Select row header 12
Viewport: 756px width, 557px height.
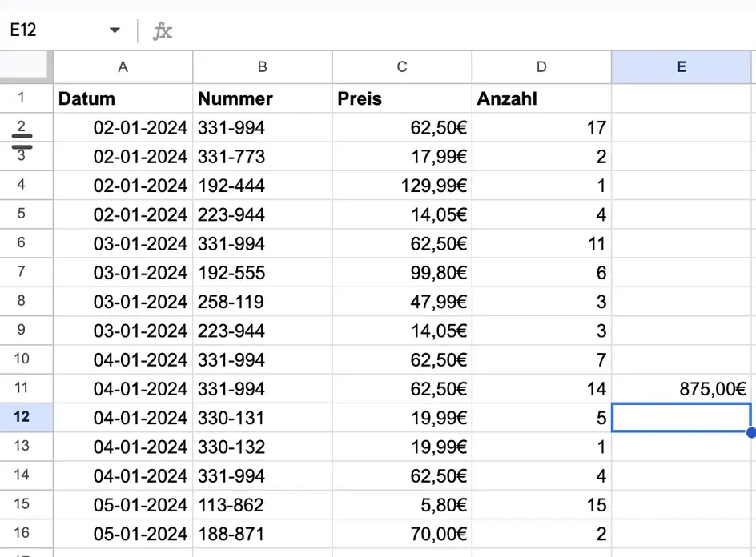click(25, 418)
